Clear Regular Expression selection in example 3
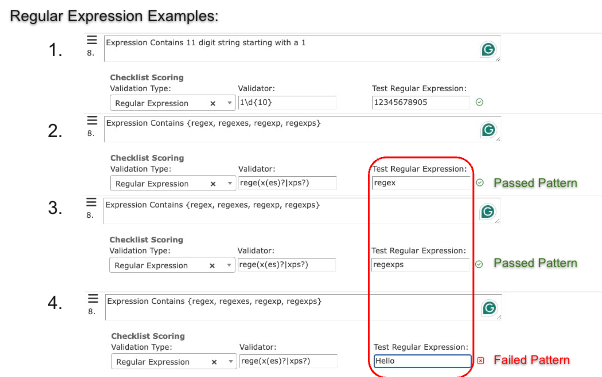Viewport: 602px width, 377px height. (212, 266)
